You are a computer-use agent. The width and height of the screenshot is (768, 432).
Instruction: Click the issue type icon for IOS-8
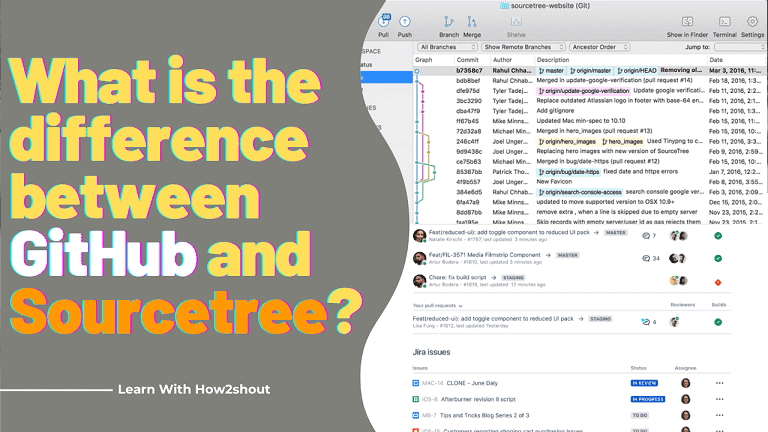(x=416, y=399)
